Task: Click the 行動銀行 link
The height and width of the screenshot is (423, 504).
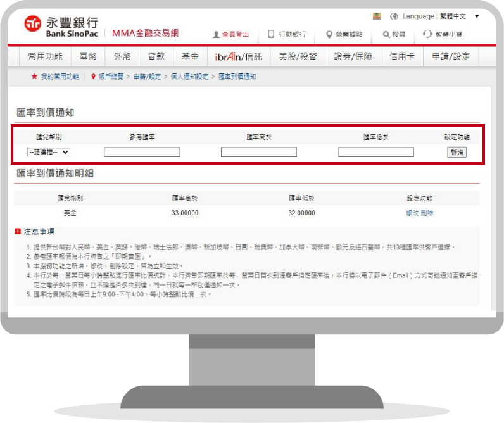Action: pos(292,34)
